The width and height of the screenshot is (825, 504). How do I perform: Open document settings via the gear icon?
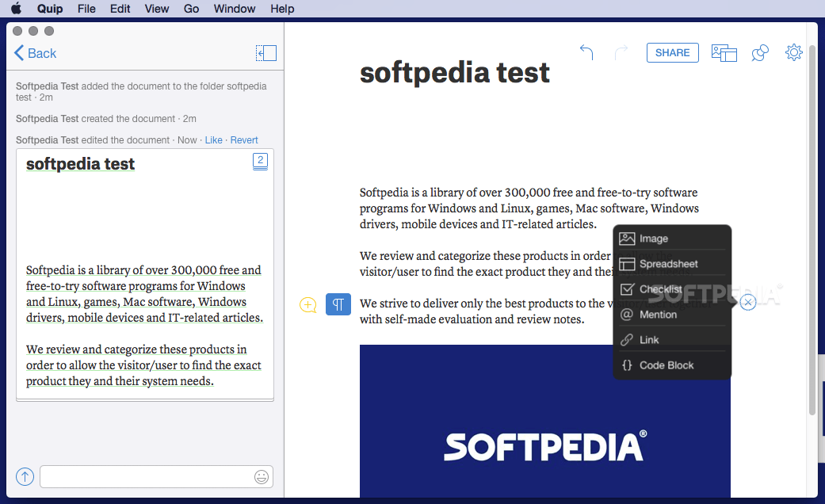(x=793, y=52)
